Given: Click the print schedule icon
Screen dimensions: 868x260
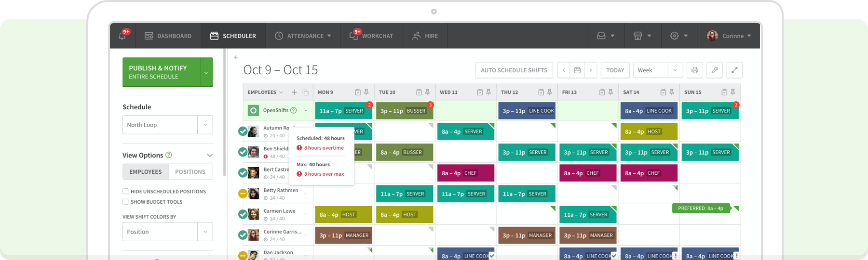Looking at the screenshot, I should [694, 70].
